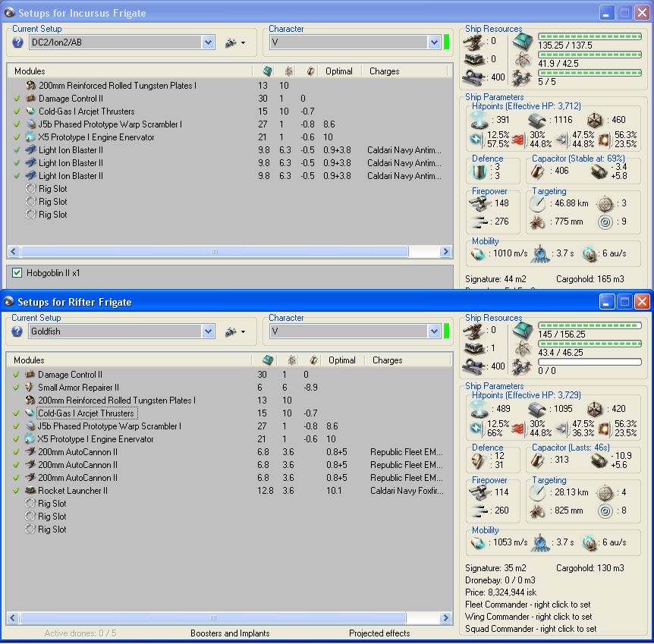Expand DC2/Ion2/AB setup dropdown
This screenshot has height=644, width=654.
(x=208, y=42)
